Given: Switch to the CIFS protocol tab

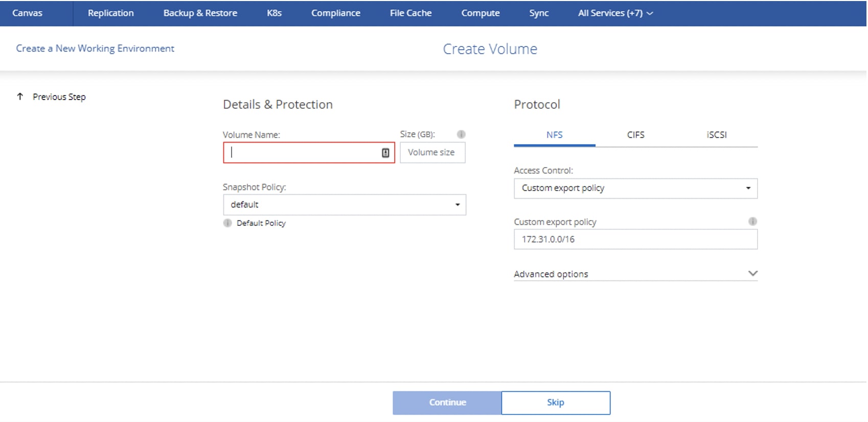Looking at the screenshot, I should tap(635, 135).
